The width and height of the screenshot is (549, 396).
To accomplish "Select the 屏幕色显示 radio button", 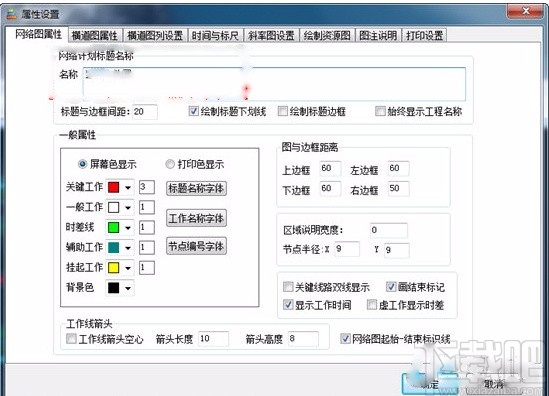I will point(82,164).
